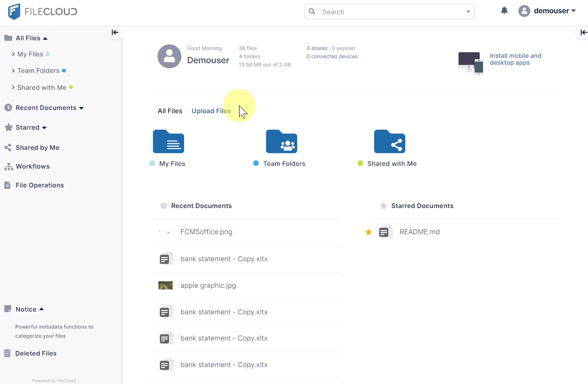Expand the search options dropdown arrow

point(468,12)
